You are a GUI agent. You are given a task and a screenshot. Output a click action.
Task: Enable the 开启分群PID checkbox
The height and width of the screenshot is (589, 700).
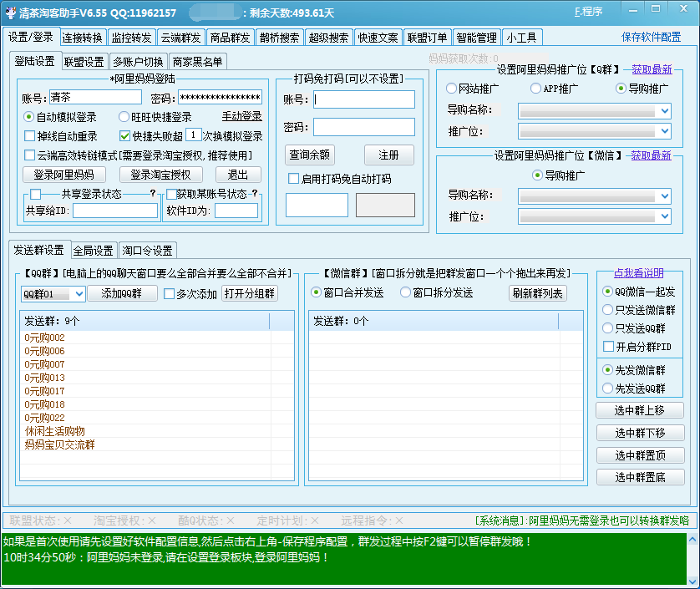[608, 347]
